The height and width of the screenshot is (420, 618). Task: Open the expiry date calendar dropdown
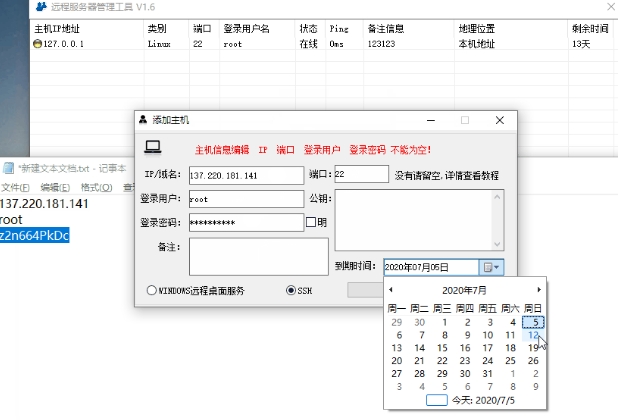pos(491,267)
